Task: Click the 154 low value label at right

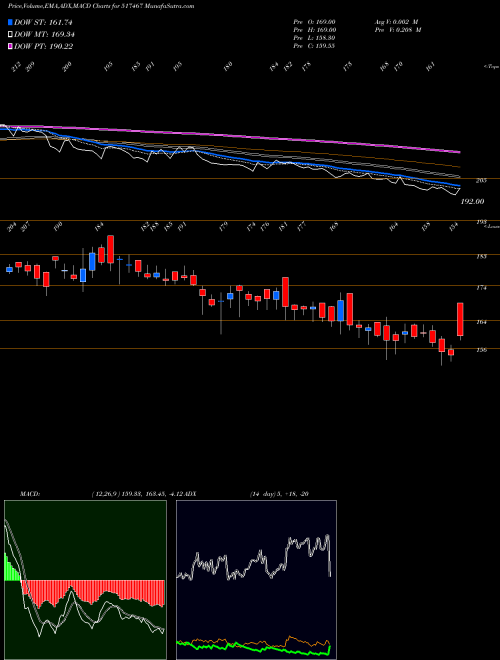Action: (453, 227)
